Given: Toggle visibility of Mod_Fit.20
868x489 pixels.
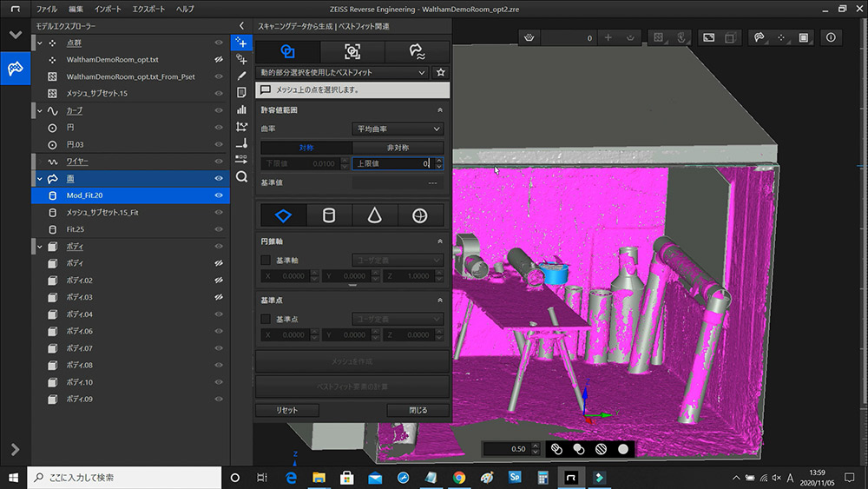Looking at the screenshot, I should [219, 195].
